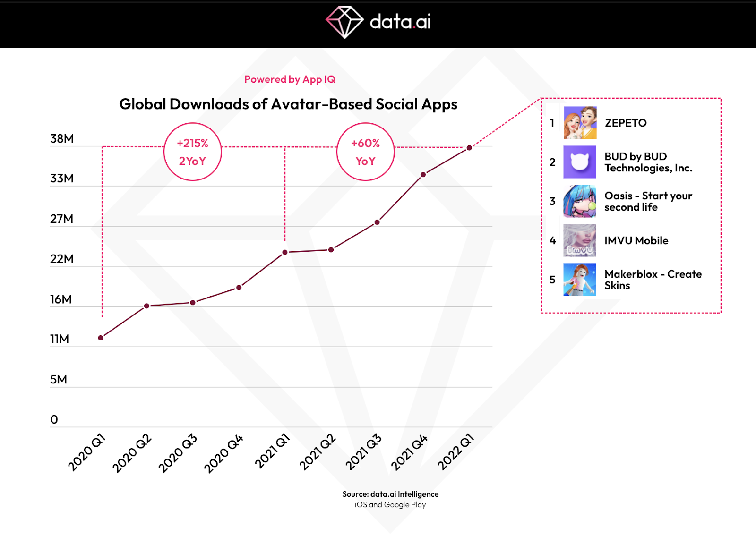Click the "33M" y-axis label
The height and width of the screenshot is (553, 756).
62,179
